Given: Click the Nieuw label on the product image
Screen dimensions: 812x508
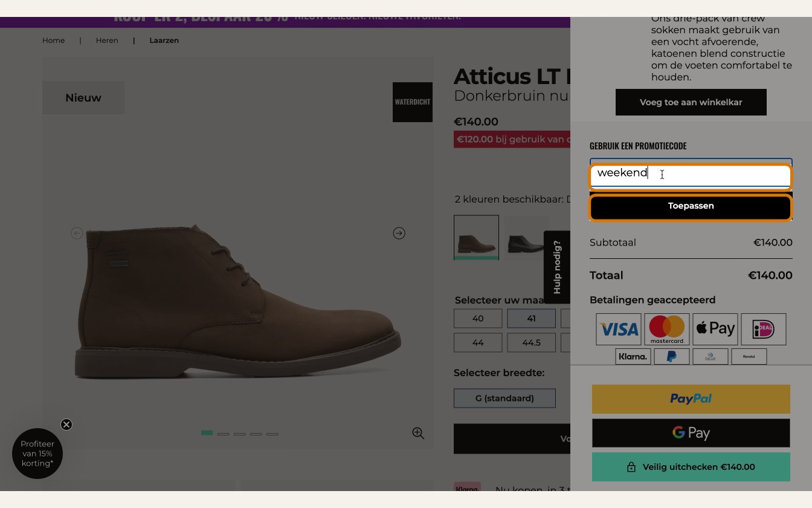Looking at the screenshot, I should (x=83, y=98).
